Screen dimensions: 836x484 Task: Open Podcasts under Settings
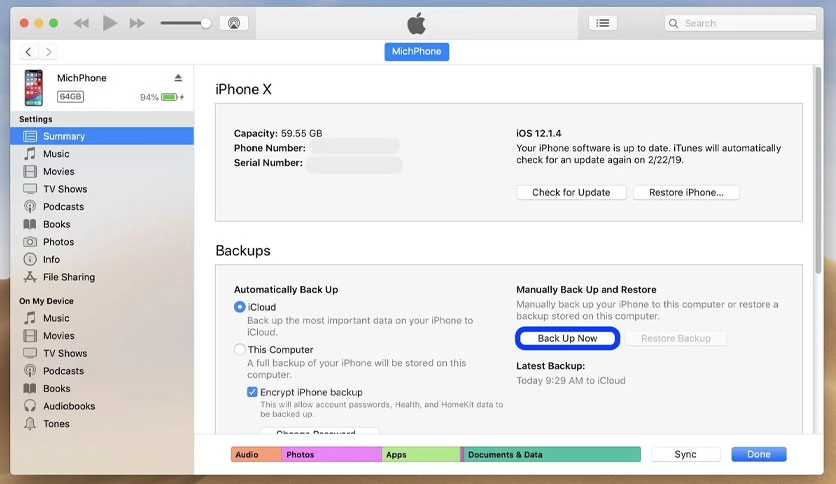(102, 206)
